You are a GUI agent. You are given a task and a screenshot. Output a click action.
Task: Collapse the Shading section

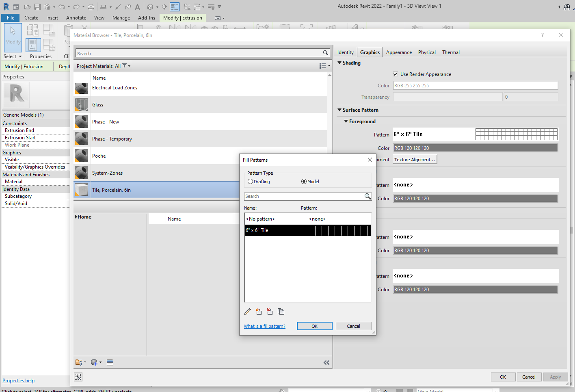click(340, 63)
